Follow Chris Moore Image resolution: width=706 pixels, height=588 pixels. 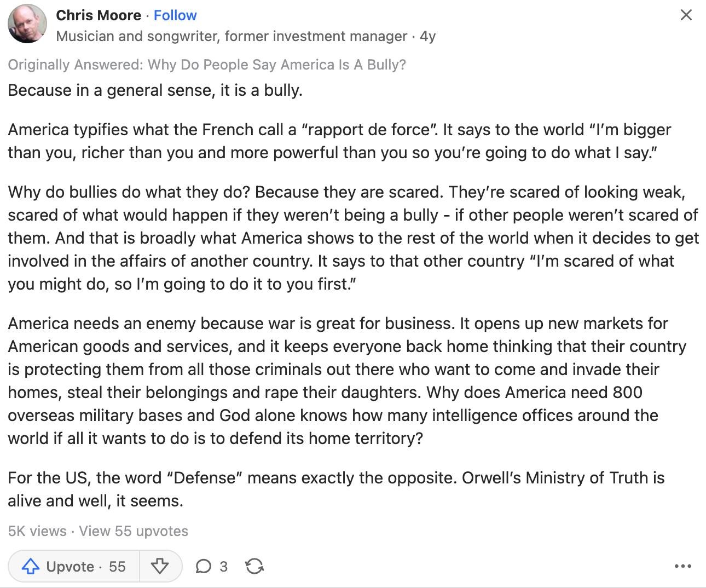tap(175, 15)
